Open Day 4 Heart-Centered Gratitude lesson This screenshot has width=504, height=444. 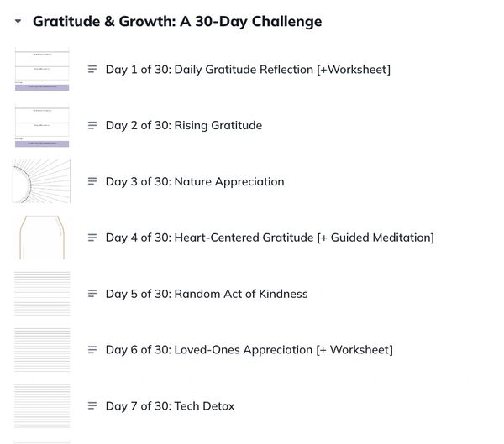click(269, 238)
